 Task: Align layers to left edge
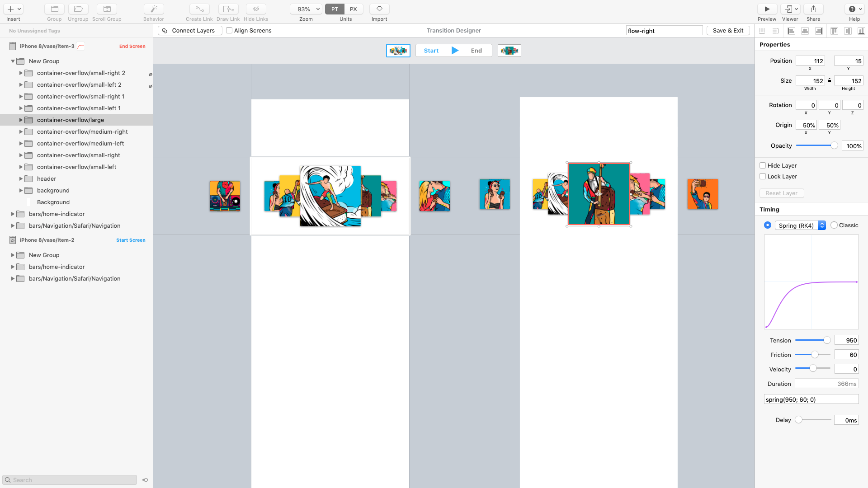(791, 31)
